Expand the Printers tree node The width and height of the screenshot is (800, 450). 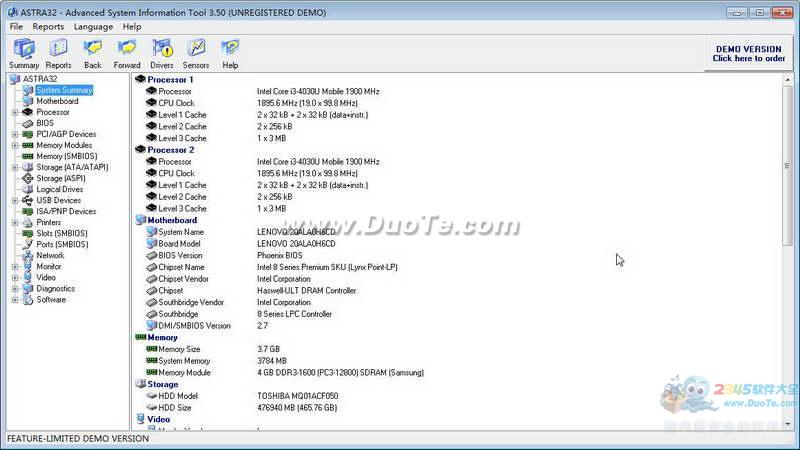pyautogui.click(x=15, y=222)
